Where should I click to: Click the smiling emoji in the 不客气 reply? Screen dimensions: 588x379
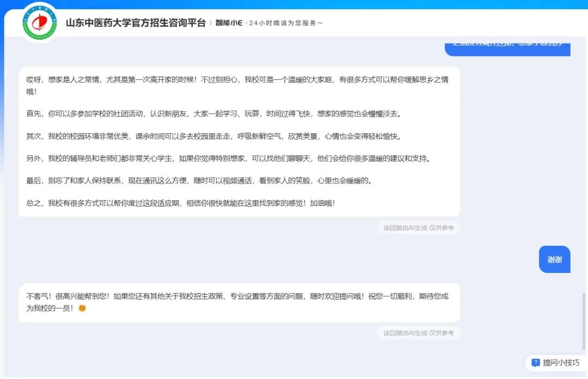coord(82,308)
